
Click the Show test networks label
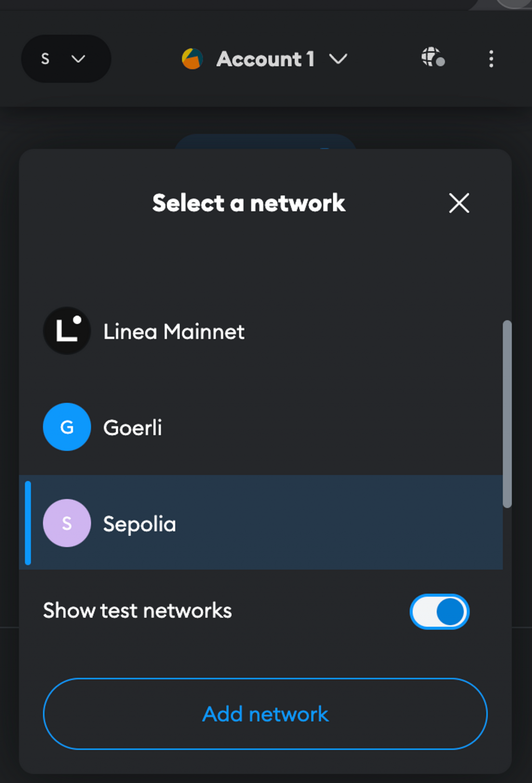pos(137,611)
